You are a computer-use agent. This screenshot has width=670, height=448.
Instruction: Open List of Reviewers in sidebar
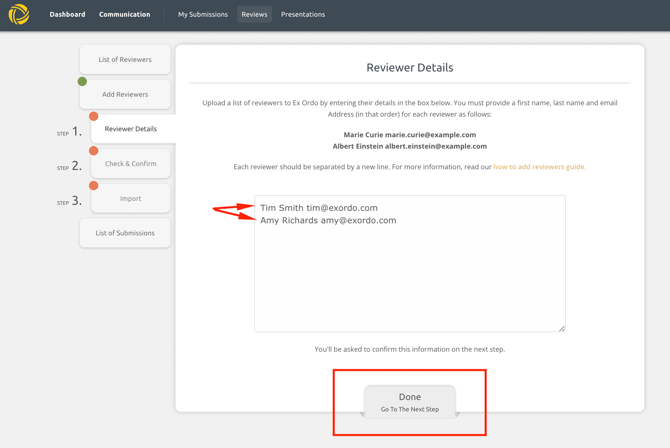coord(125,60)
